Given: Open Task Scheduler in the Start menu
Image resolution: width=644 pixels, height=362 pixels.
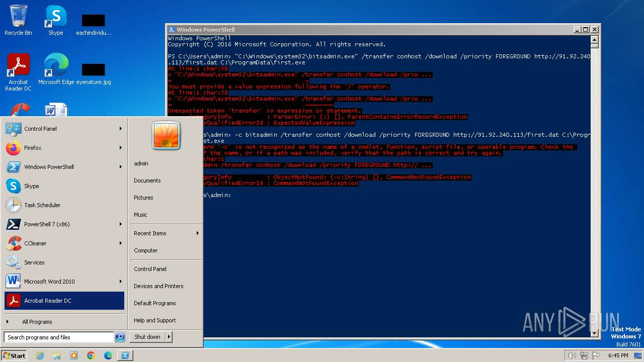Looking at the screenshot, I should pos(64,205).
